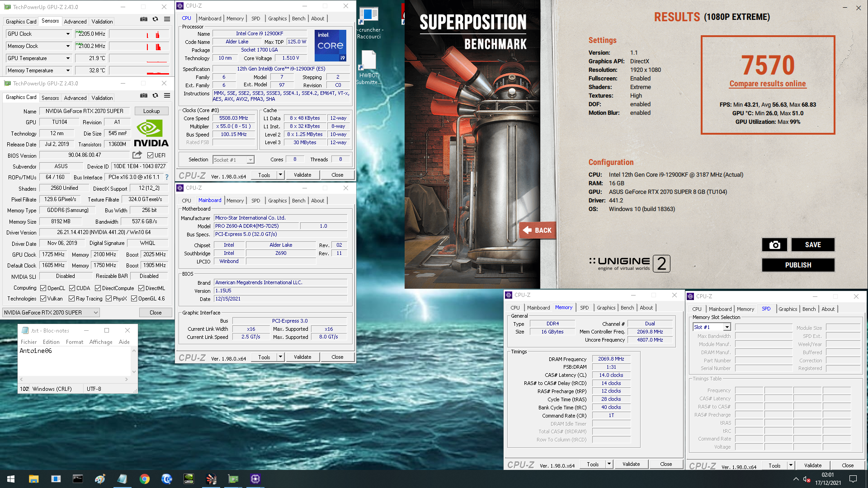Open the Graphics tab in the CPU-Z Mainboard window
Viewport: 868px width, 488px height.
click(x=277, y=201)
